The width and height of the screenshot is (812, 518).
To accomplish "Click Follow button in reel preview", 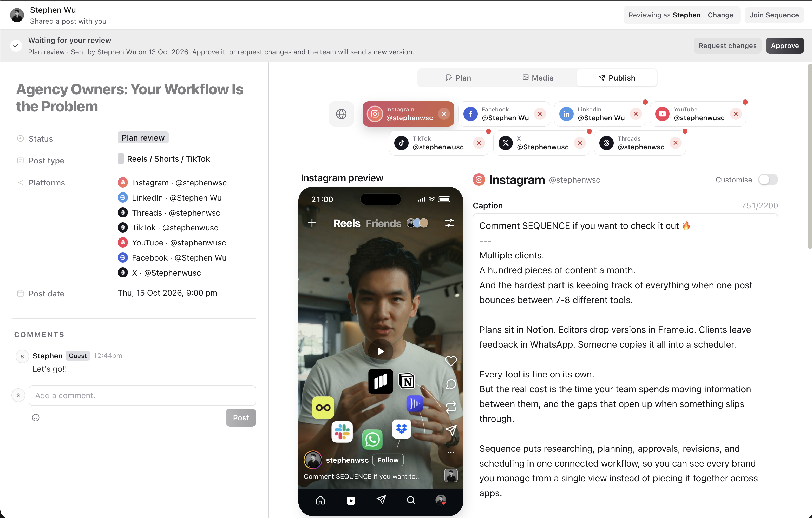I will [388, 460].
